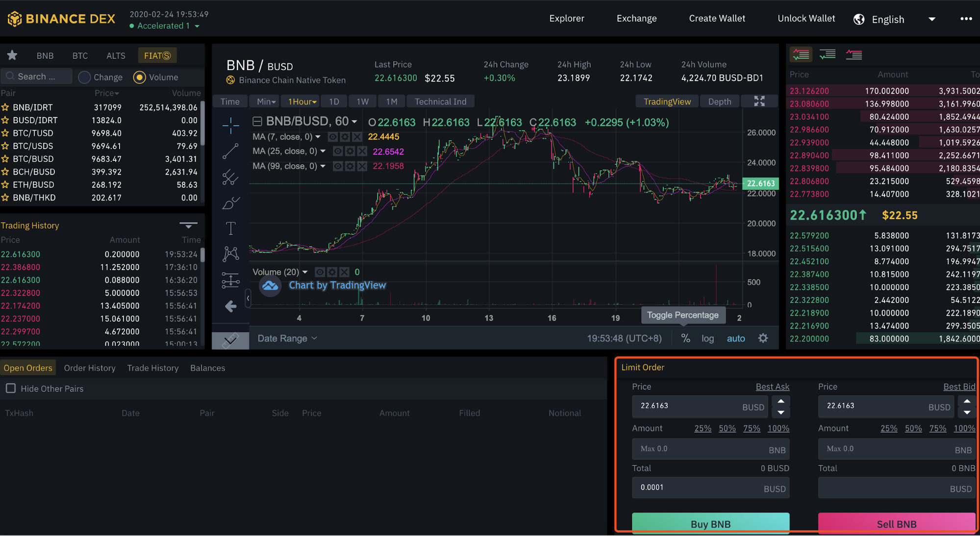Expand the English language dropdown arrow

(932, 19)
